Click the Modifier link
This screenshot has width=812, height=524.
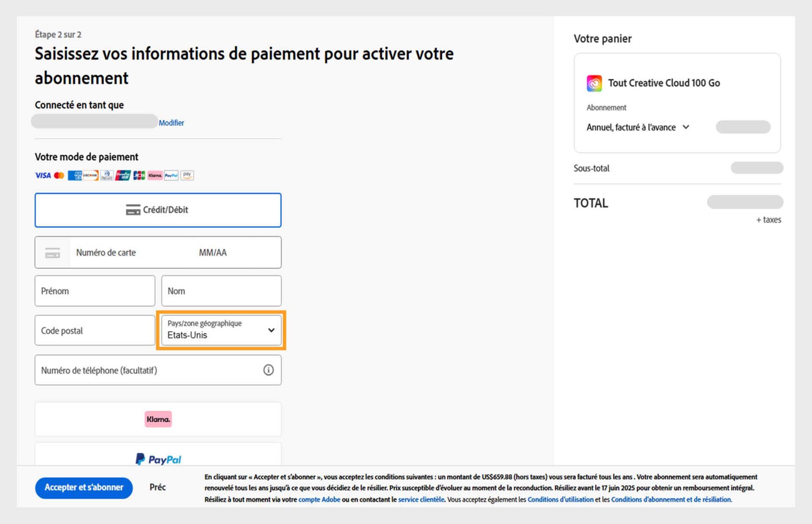171,123
